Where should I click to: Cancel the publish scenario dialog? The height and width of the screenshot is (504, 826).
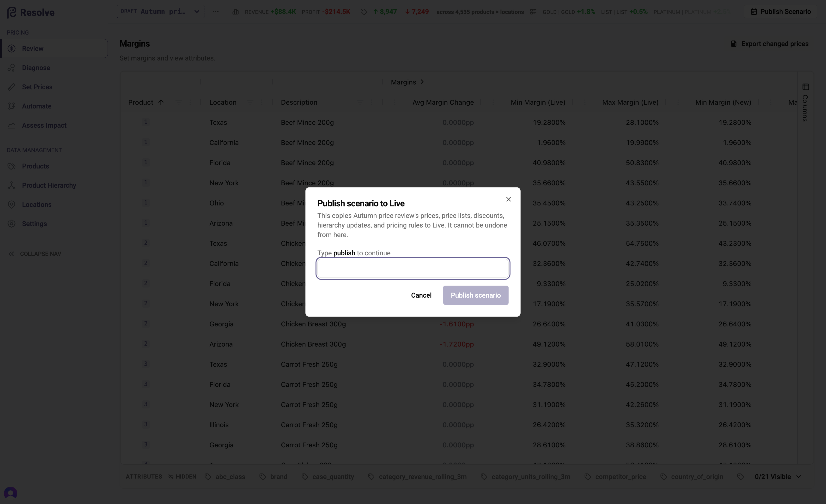tap(421, 295)
